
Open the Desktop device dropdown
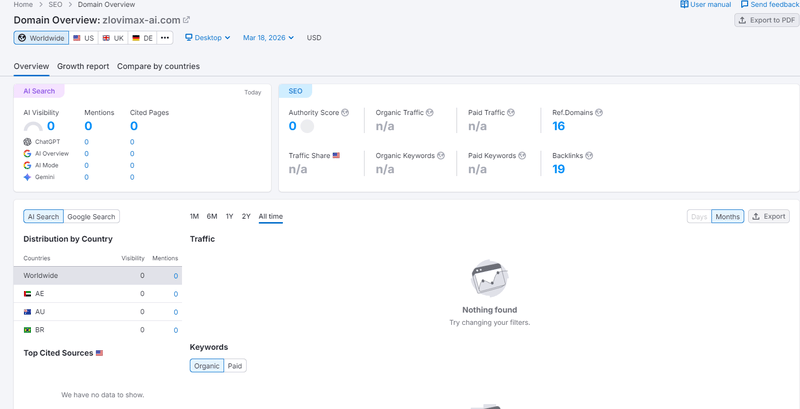[208, 38]
